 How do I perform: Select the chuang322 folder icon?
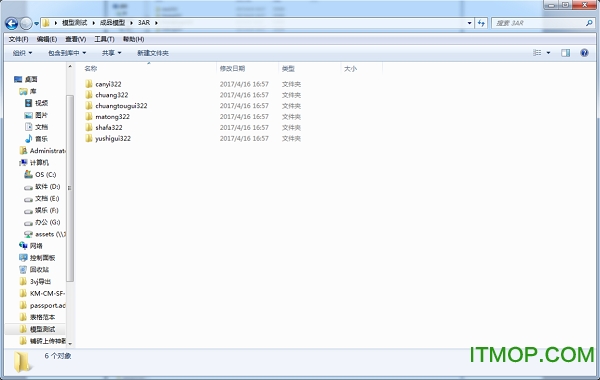tap(89, 95)
